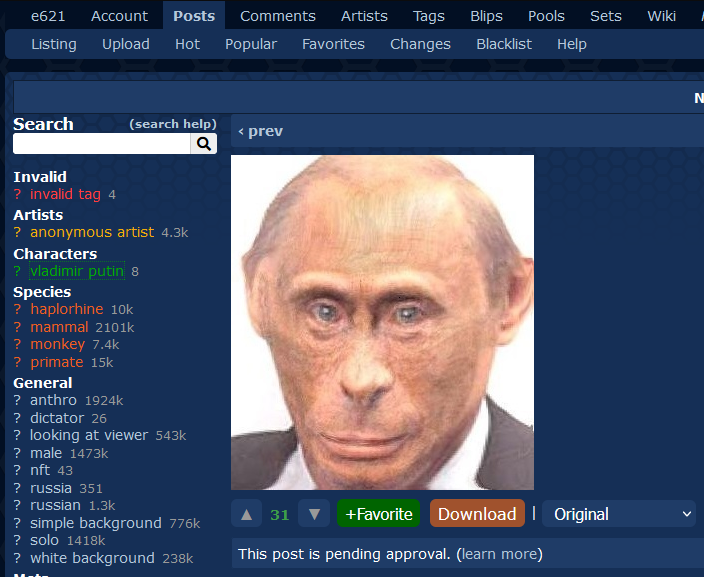The height and width of the screenshot is (577, 704).
Task: Open wiki question mark for white background
Action: 17,558
